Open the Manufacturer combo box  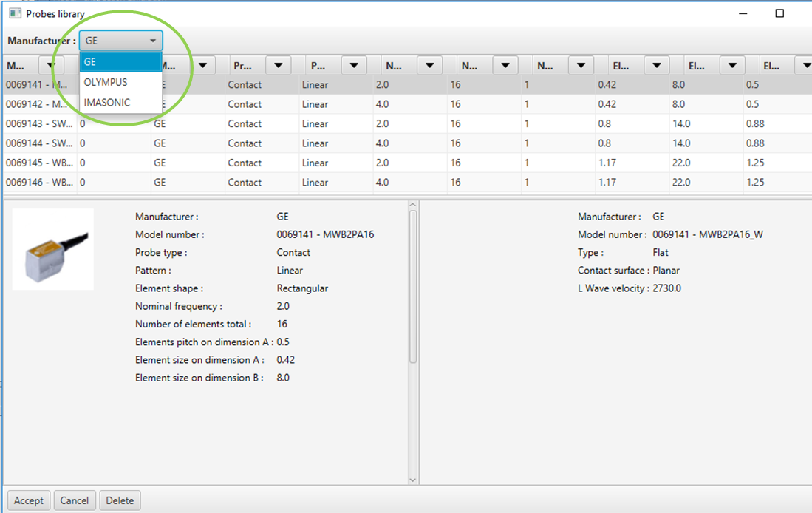coord(120,41)
